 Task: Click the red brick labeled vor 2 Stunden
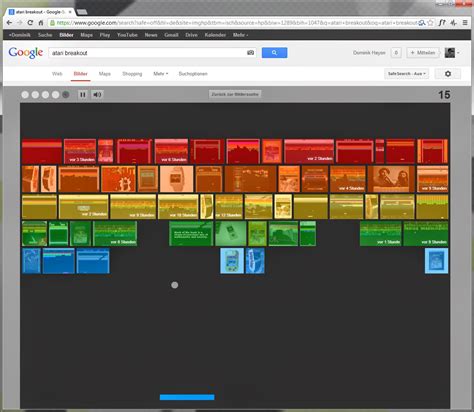coord(309,151)
